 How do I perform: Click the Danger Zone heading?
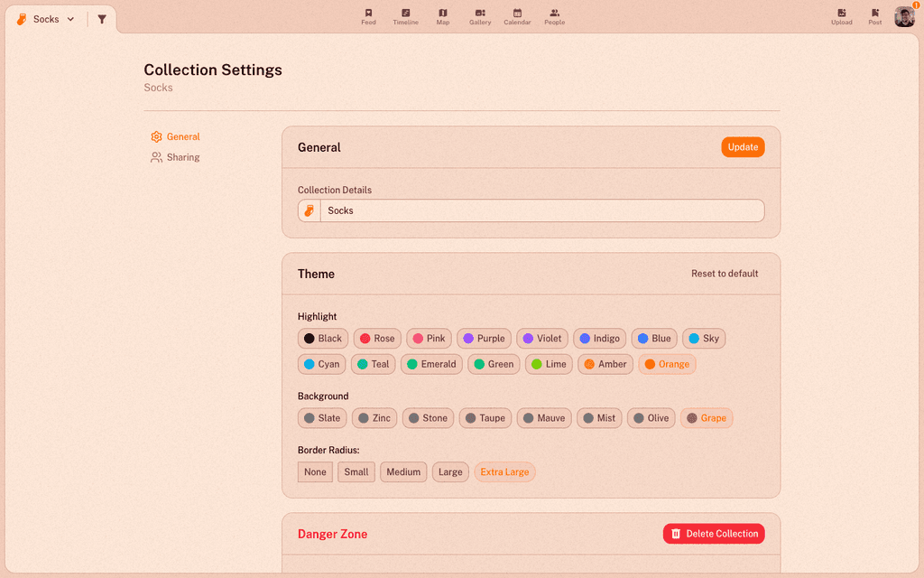coord(332,535)
